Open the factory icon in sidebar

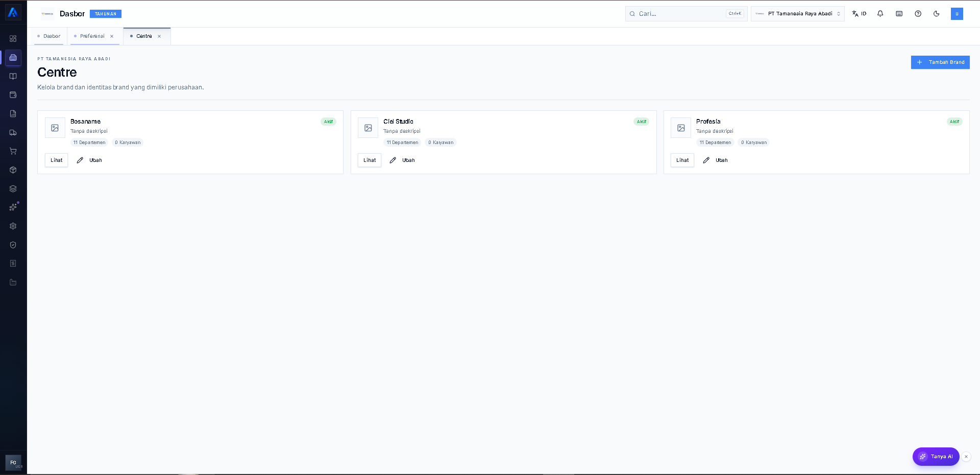coord(13,282)
